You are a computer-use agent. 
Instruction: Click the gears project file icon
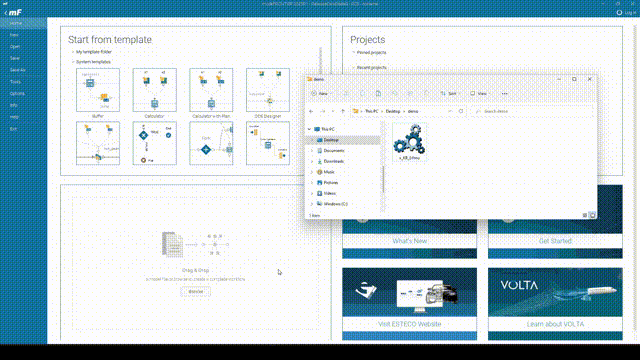(410, 142)
